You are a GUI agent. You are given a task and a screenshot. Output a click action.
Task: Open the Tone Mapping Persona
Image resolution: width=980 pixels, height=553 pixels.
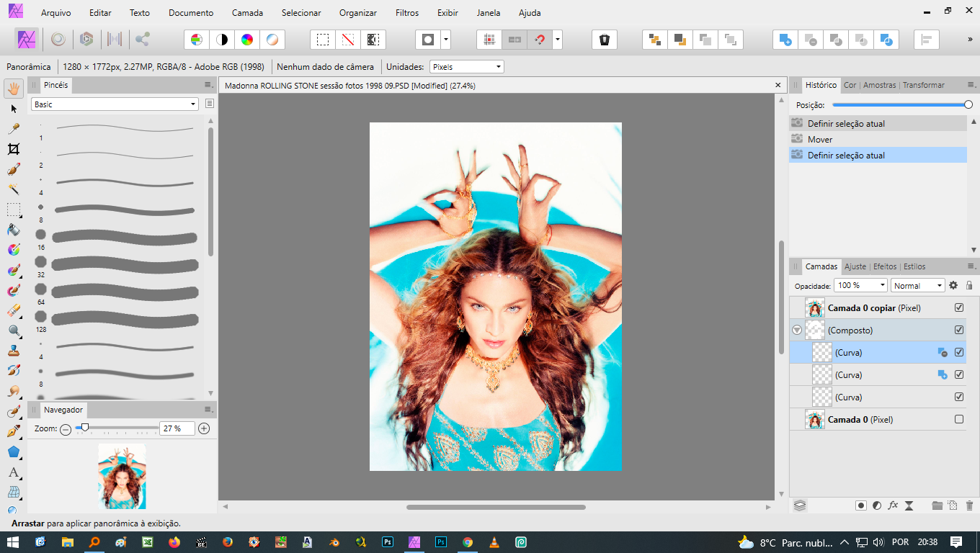(114, 39)
